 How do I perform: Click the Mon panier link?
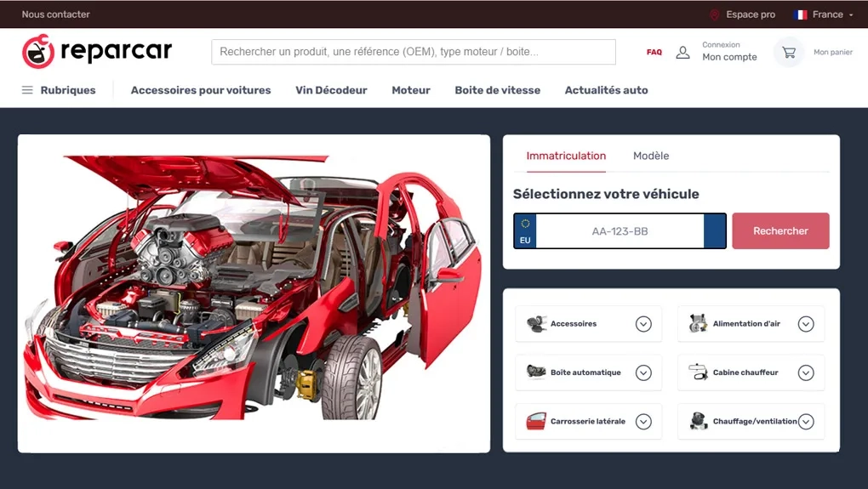[832, 52]
